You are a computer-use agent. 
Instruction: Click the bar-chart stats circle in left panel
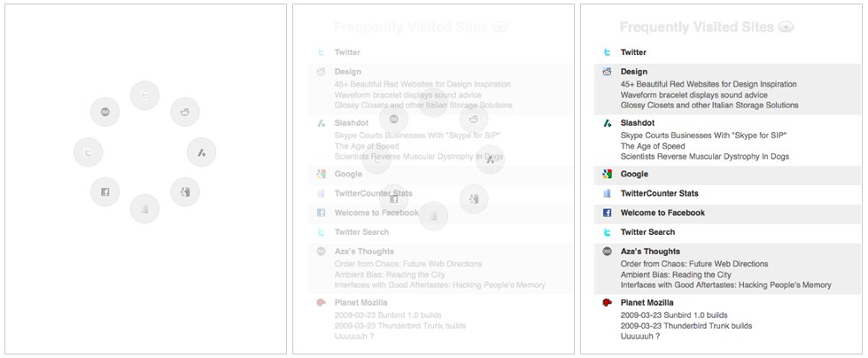(x=144, y=208)
